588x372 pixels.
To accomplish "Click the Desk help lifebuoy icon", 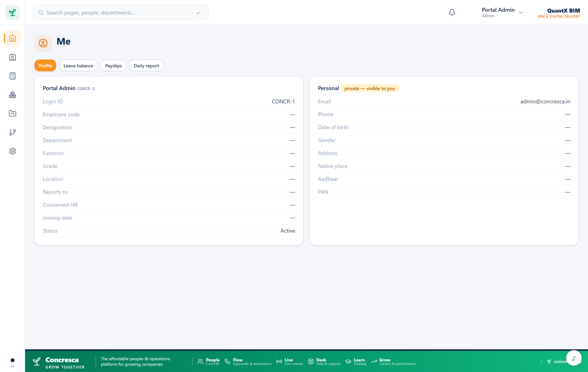I will (311, 361).
